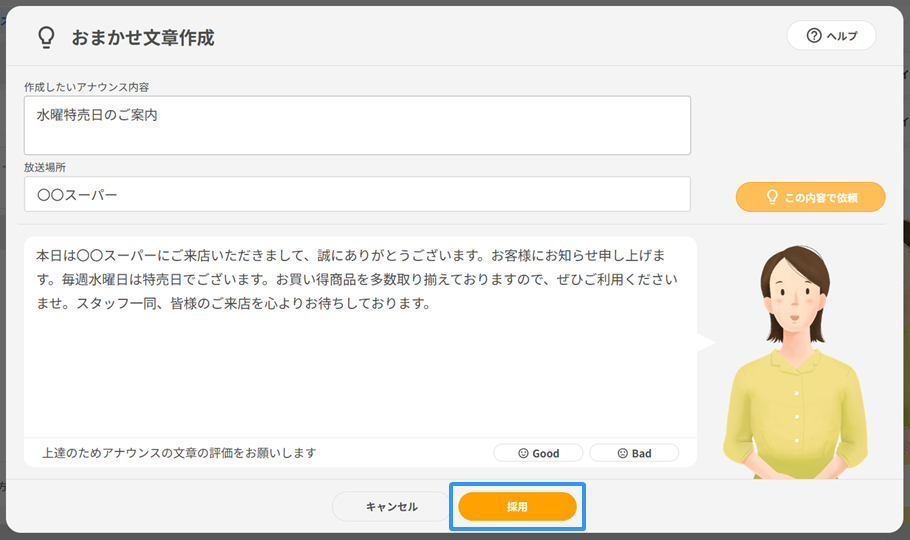
Task: Click the question mark icon in Help button
Action: (x=814, y=36)
